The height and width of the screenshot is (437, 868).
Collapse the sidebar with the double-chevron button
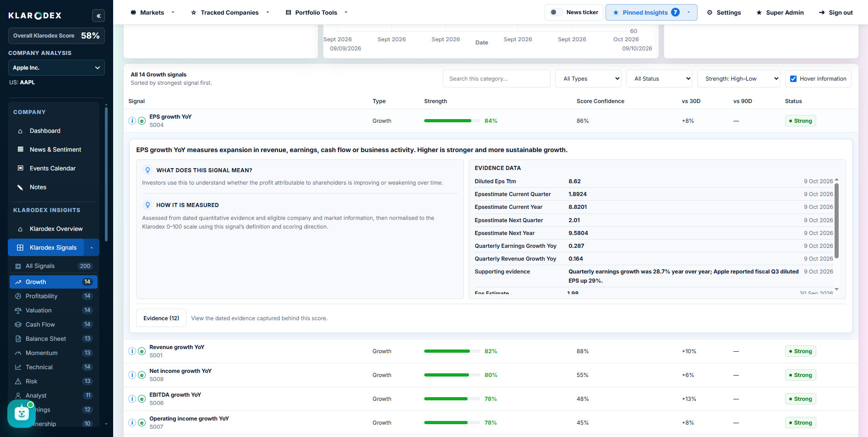click(98, 16)
